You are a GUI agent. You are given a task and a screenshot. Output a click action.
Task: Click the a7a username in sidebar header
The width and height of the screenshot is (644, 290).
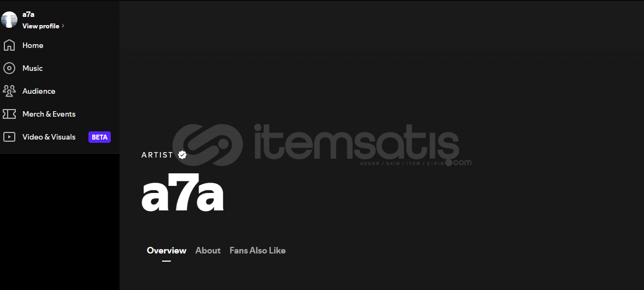(28, 14)
